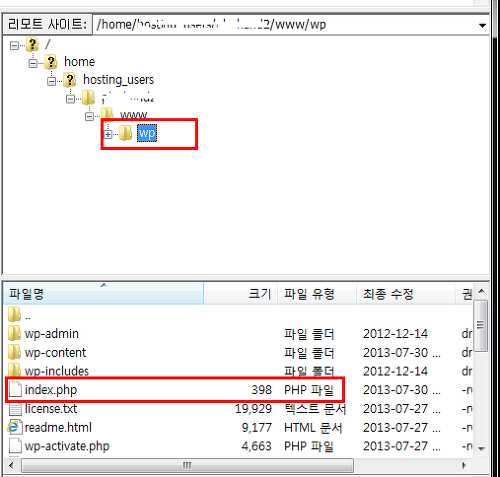Click horizontal scrollbar left arrow
Screen dimensions: 500x477
(x=11, y=465)
